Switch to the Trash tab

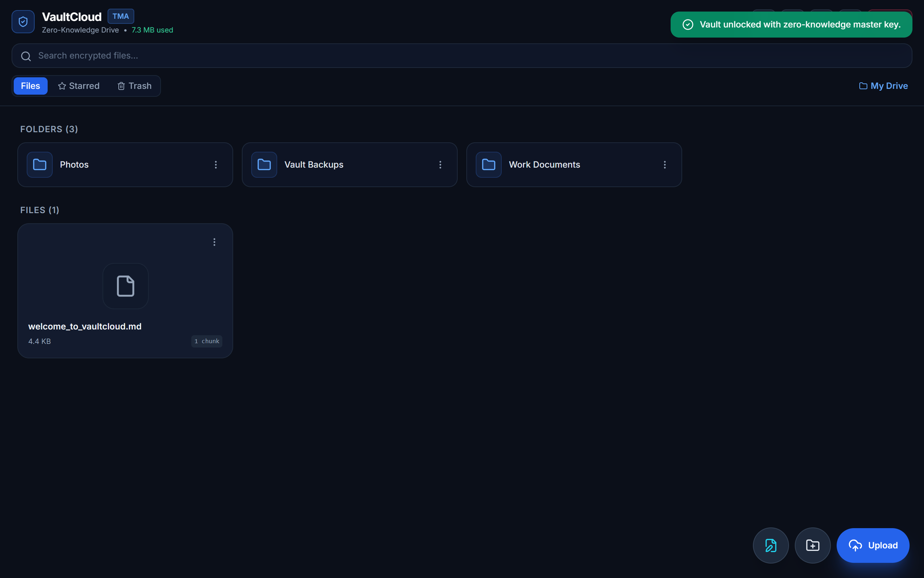click(134, 86)
